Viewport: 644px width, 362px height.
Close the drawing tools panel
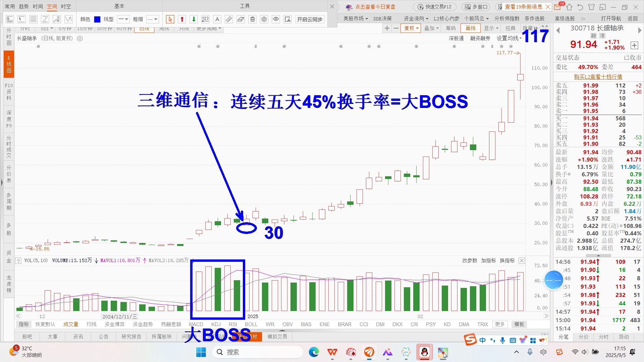tap(332, 6)
